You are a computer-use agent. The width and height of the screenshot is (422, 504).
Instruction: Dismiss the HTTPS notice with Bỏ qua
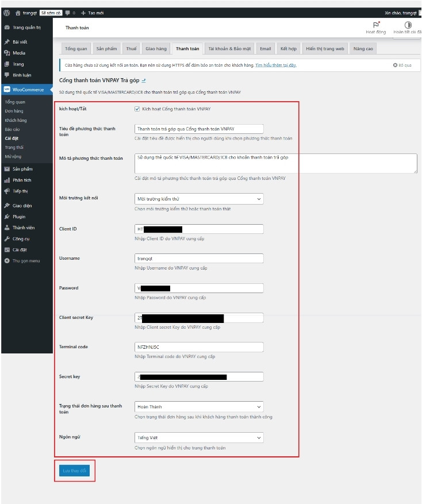(x=402, y=66)
